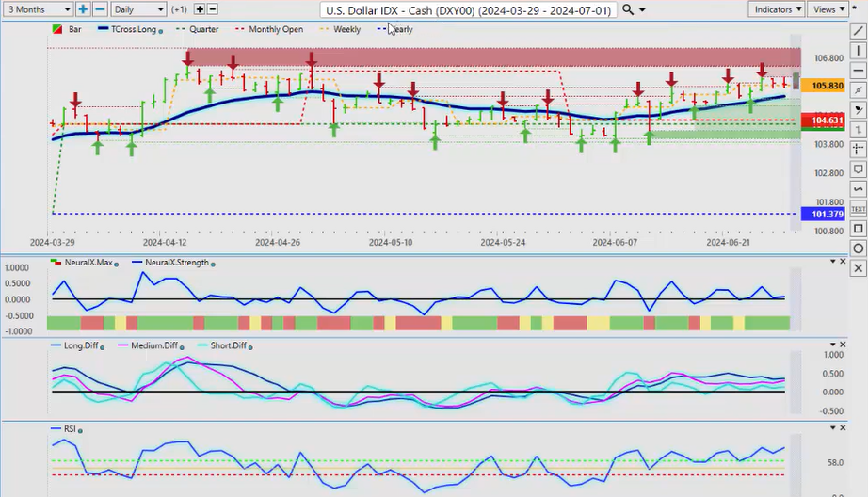Activate the crosshair cursor tool
Screen dimensions: 868x497
coord(858,150)
